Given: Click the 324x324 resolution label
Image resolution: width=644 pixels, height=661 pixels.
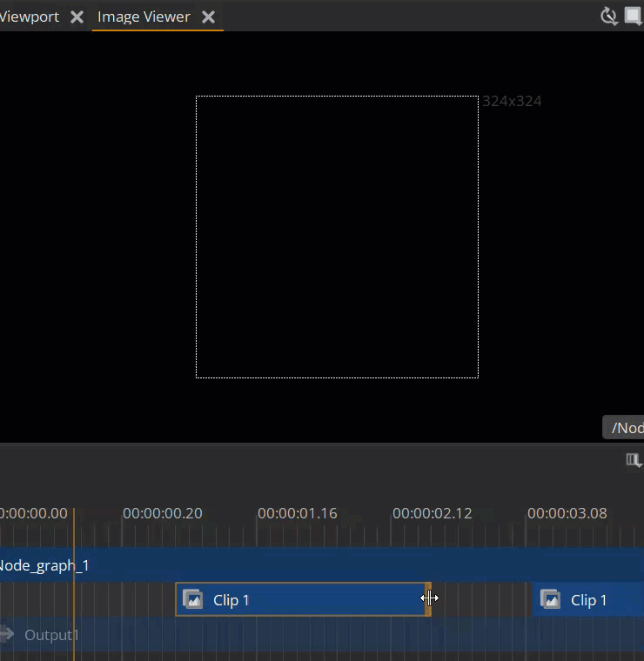Looking at the screenshot, I should pyautogui.click(x=512, y=101).
